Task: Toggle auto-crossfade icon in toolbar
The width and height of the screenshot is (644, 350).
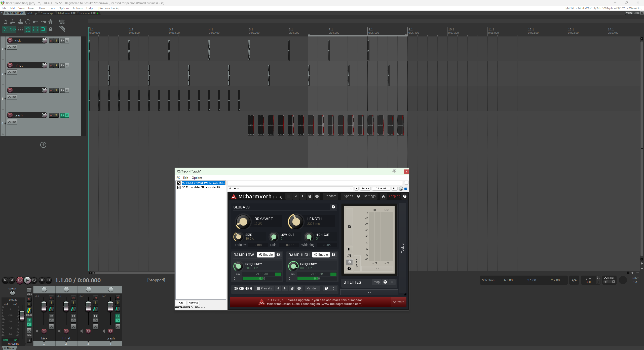Action: coord(5,29)
